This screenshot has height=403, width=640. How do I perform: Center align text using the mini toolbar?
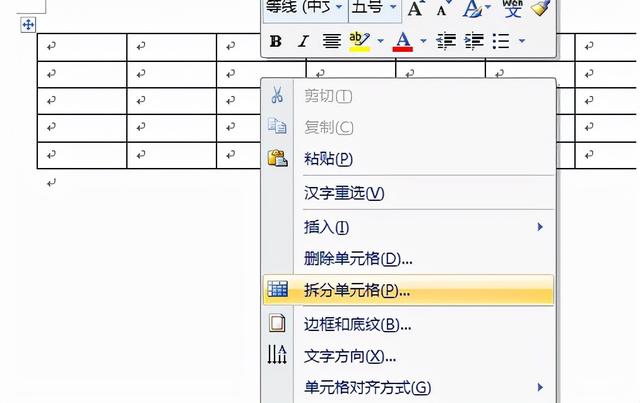point(331,41)
